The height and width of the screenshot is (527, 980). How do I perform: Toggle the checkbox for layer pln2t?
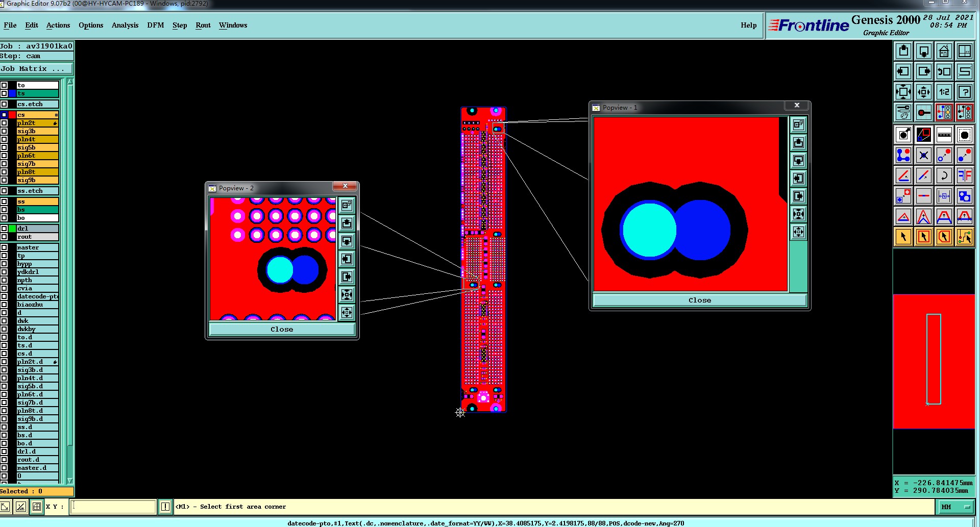(4, 123)
